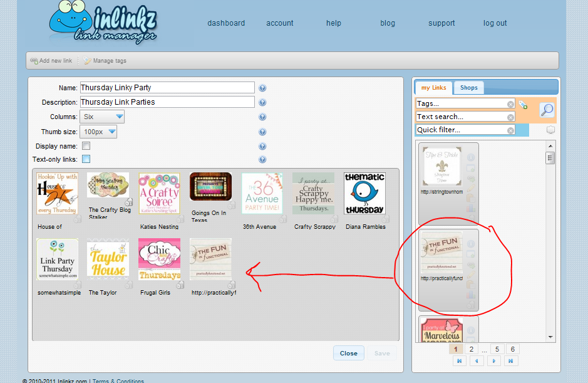588x383 pixels.
Task: Click the help icon beside the Columns dropdown
Action: pos(262,117)
